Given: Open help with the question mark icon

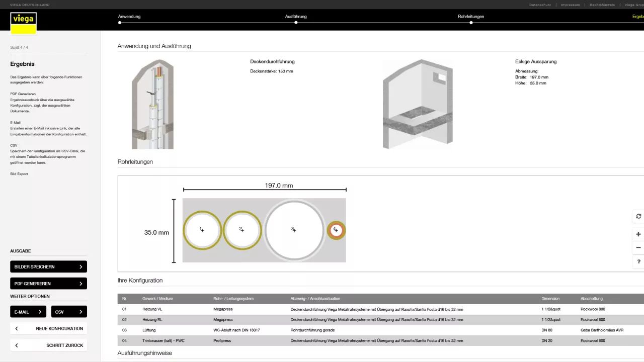Looking at the screenshot, I should (x=638, y=261).
